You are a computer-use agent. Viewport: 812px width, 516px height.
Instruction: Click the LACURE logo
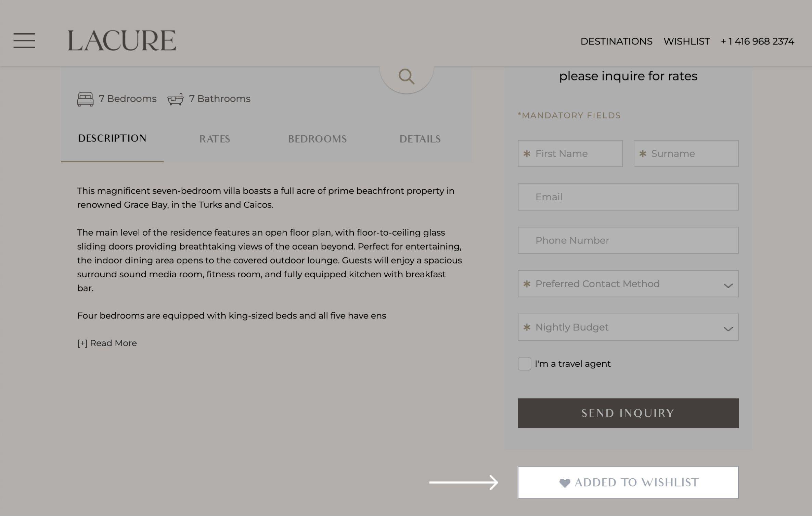(122, 41)
